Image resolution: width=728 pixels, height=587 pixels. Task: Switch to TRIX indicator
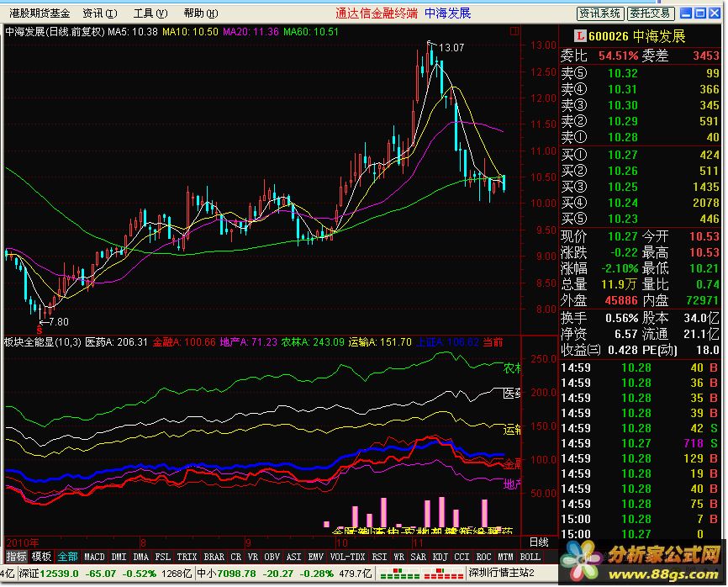coord(187,557)
